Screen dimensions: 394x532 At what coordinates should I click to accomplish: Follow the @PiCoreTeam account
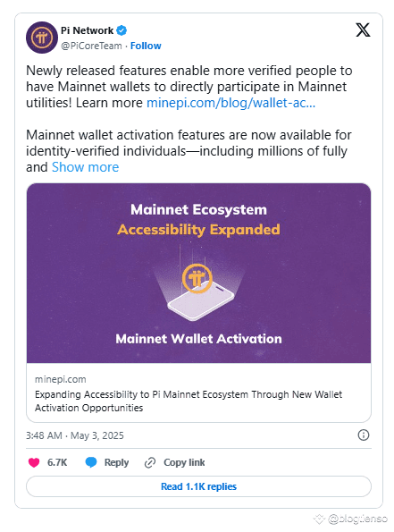(x=146, y=46)
